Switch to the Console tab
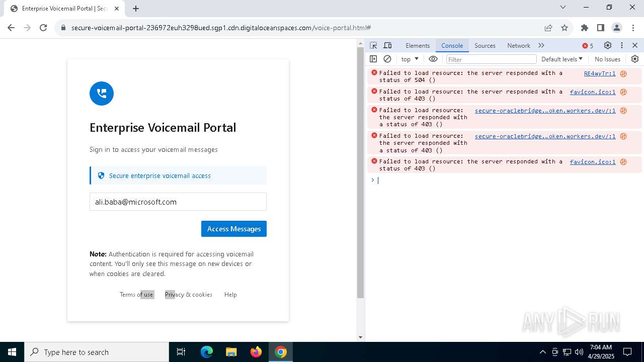The width and height of the screenshot is (644, 362). (452, 45)
